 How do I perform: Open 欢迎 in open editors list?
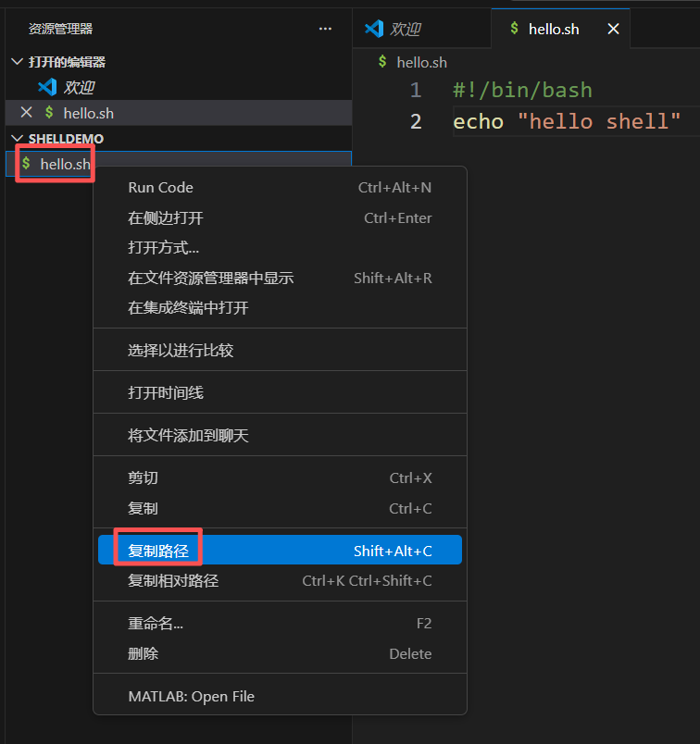[x=179, y=87]
